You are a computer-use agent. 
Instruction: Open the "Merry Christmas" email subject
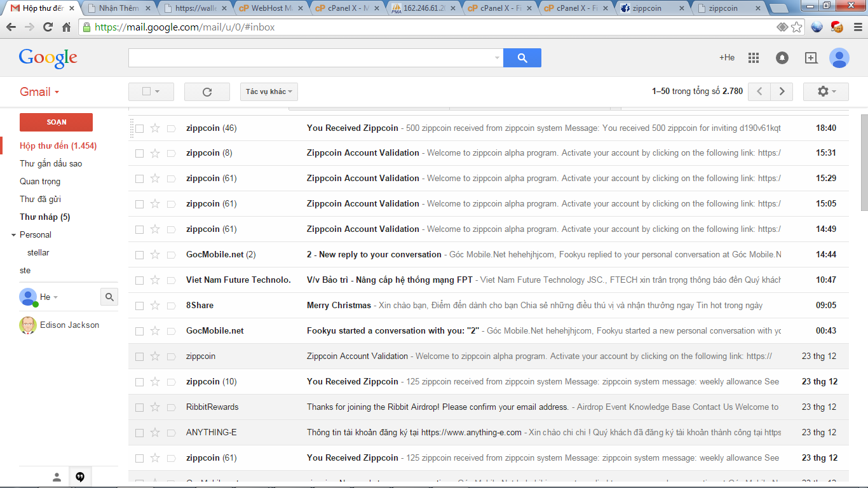click(339, 306)
